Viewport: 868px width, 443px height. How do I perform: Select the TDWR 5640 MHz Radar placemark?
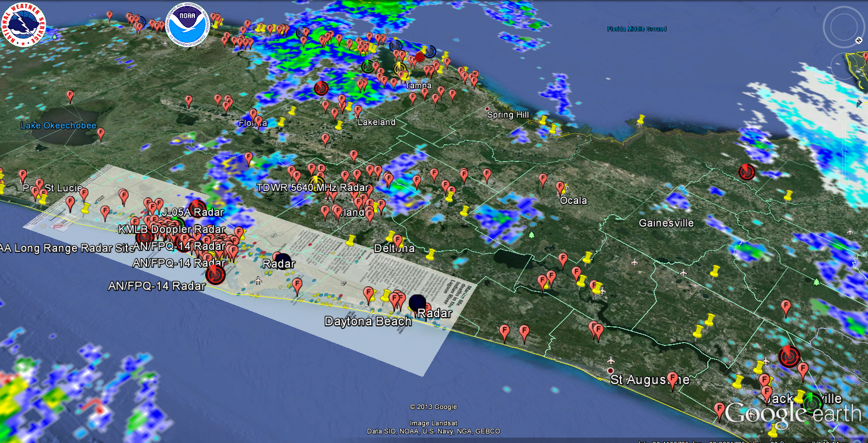point(316,183)
